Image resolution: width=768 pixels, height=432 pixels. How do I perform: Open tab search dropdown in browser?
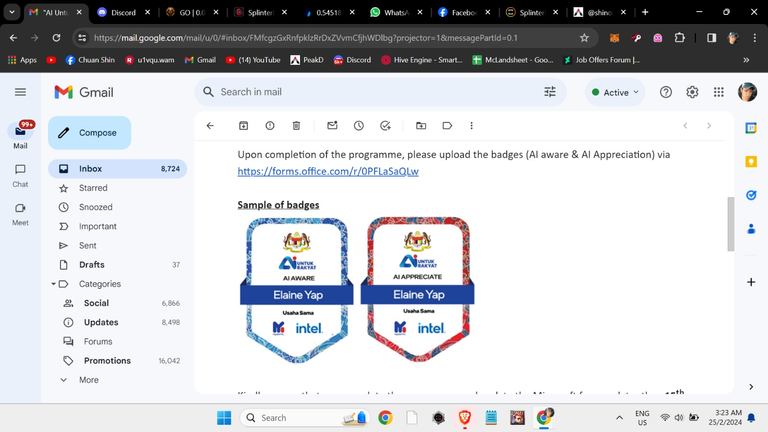(x=12, y=12)
